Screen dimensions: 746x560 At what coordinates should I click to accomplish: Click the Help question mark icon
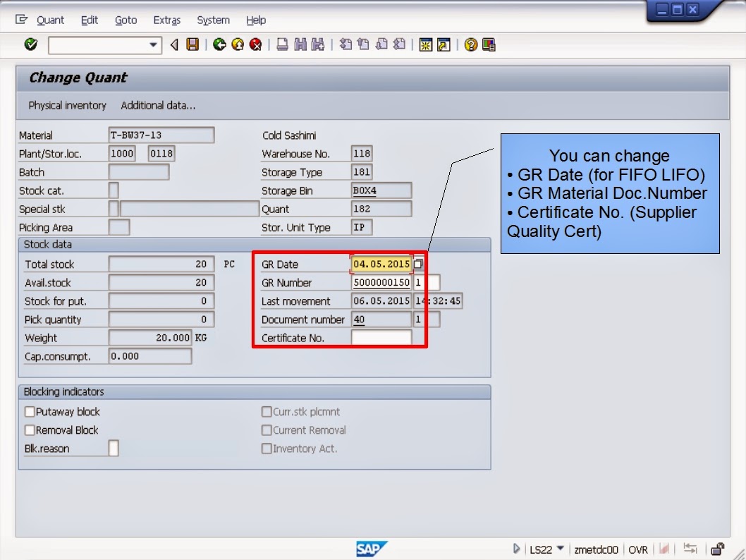[470, 44]
